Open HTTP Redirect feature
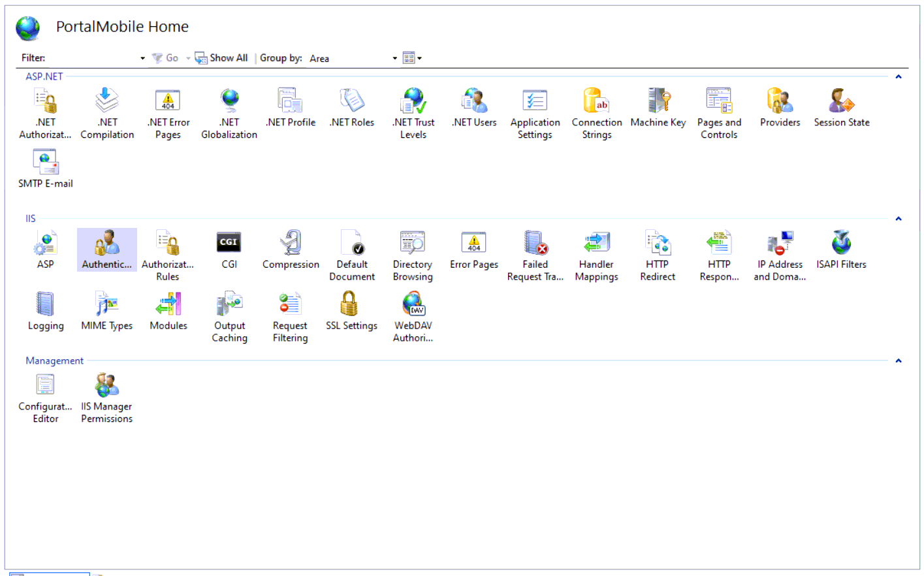The image size is (924, 576). 658,256
